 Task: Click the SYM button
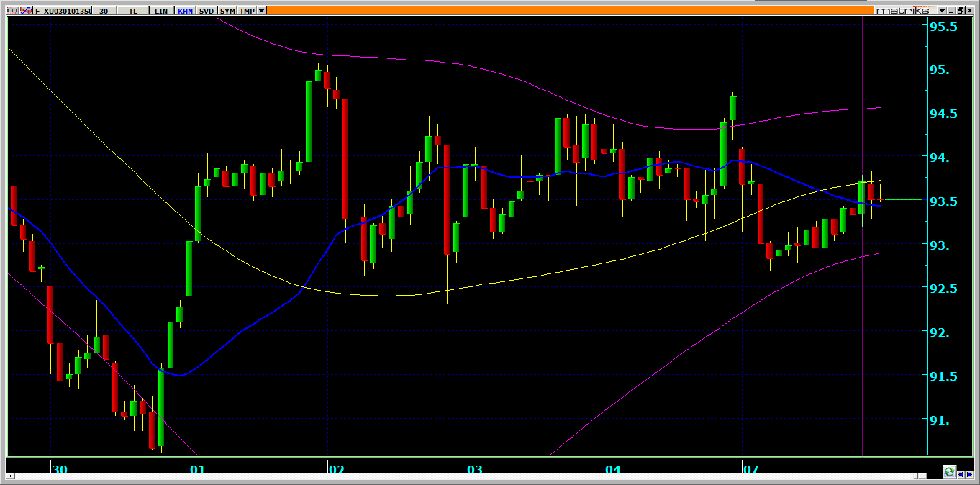coord(227,11)
